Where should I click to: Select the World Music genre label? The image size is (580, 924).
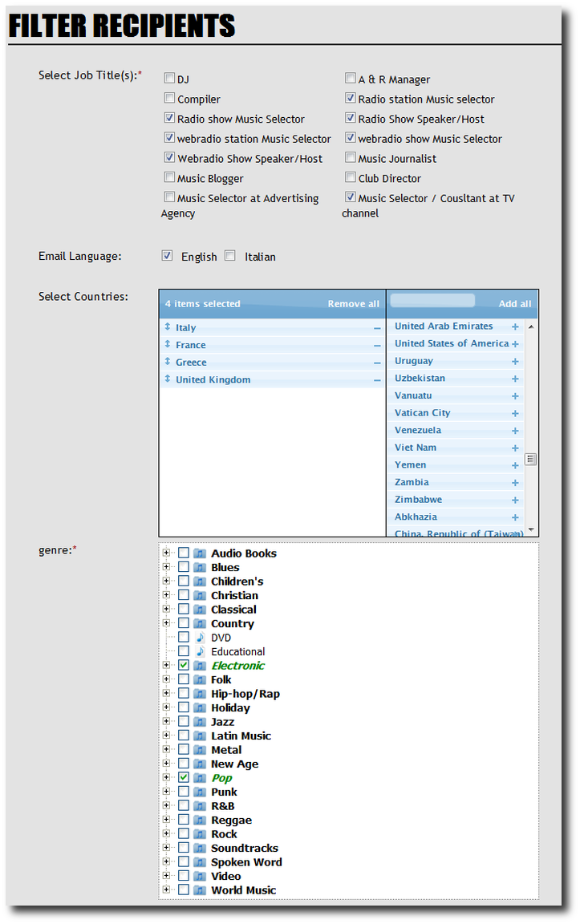point(243,890)
